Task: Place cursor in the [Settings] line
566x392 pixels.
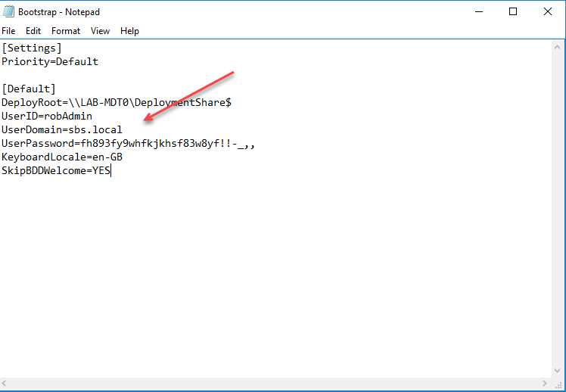Action: click(x=32, y=48)
